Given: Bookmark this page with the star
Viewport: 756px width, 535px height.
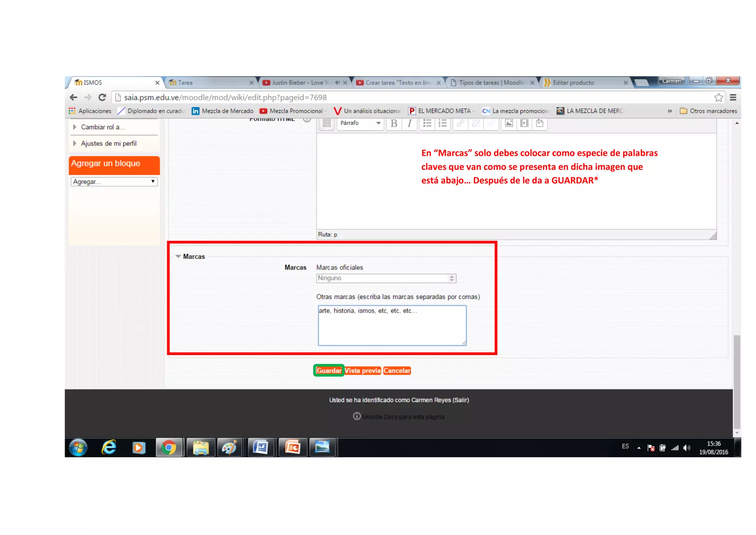Looking at the screenshot, I should click(718, 98).
